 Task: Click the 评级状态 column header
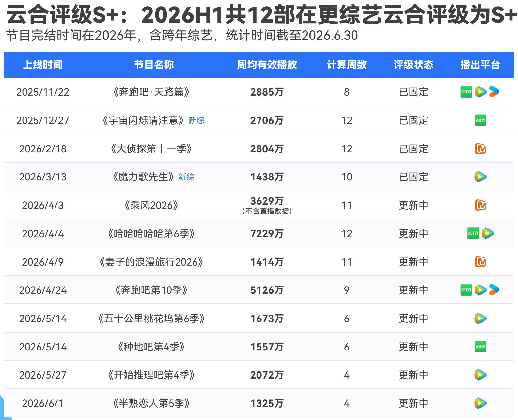[414, 65]
